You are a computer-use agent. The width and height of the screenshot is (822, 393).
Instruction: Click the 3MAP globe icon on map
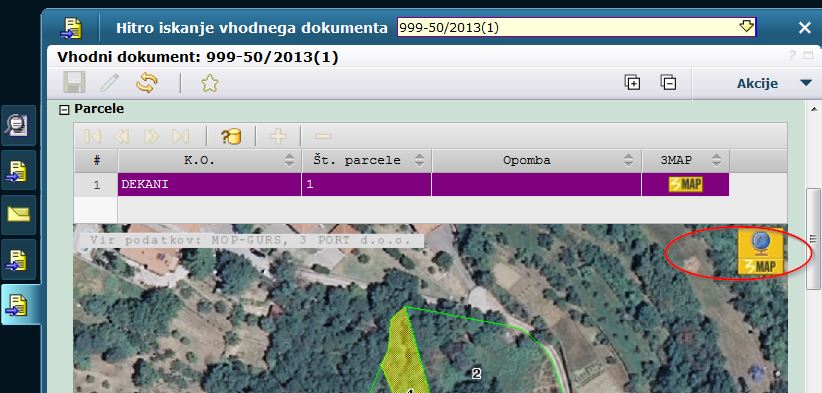pyautogui.click(x=760, y=253)
